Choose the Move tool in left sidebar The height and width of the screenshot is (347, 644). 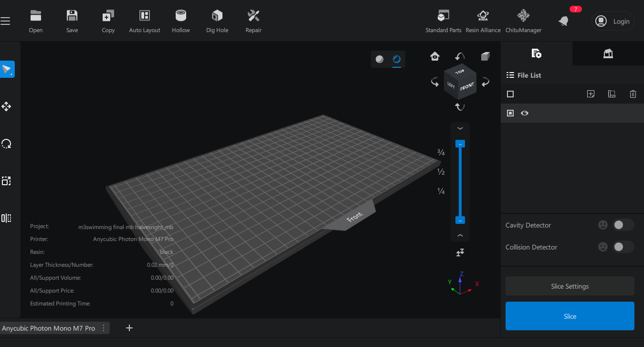pyautogui.click(x=7, y=106)
